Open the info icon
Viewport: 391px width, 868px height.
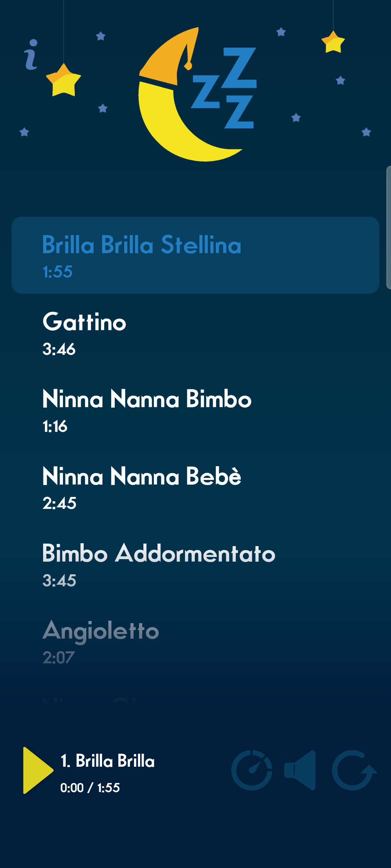31,55
